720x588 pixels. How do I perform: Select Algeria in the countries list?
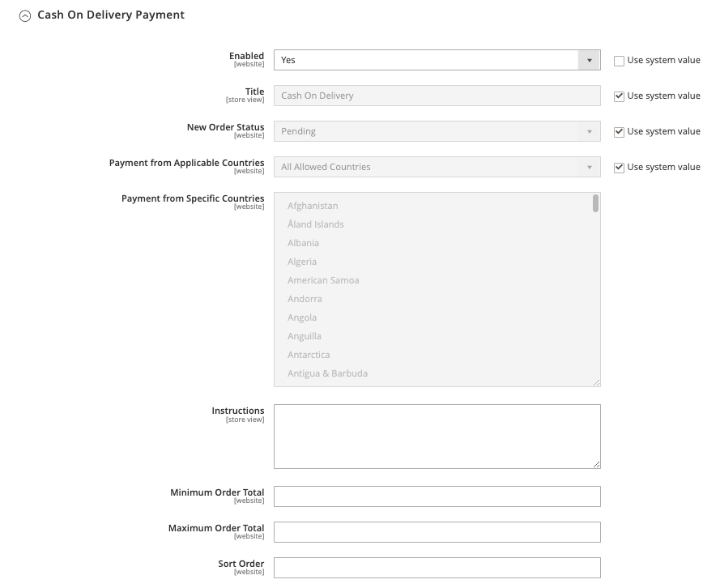[x=301, y=262]
